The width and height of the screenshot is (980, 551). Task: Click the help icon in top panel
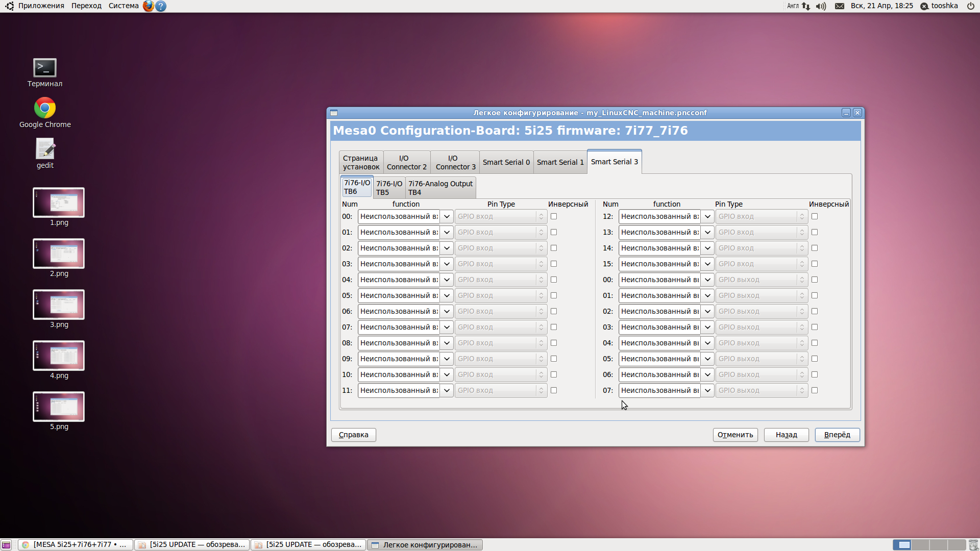point(161,6)
